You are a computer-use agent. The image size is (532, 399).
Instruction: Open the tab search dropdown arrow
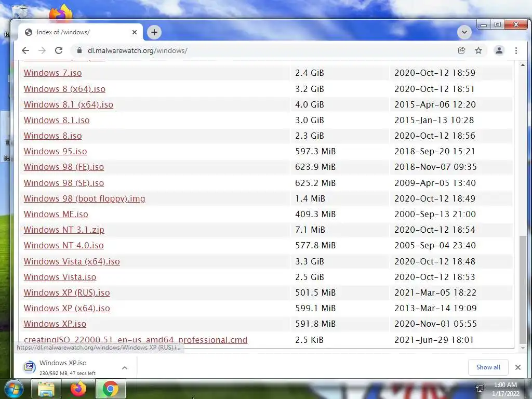pos(464,32)
